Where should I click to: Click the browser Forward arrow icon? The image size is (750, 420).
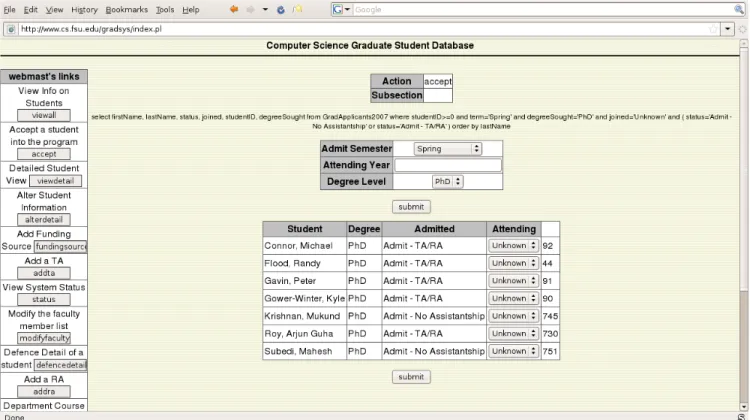250,9
